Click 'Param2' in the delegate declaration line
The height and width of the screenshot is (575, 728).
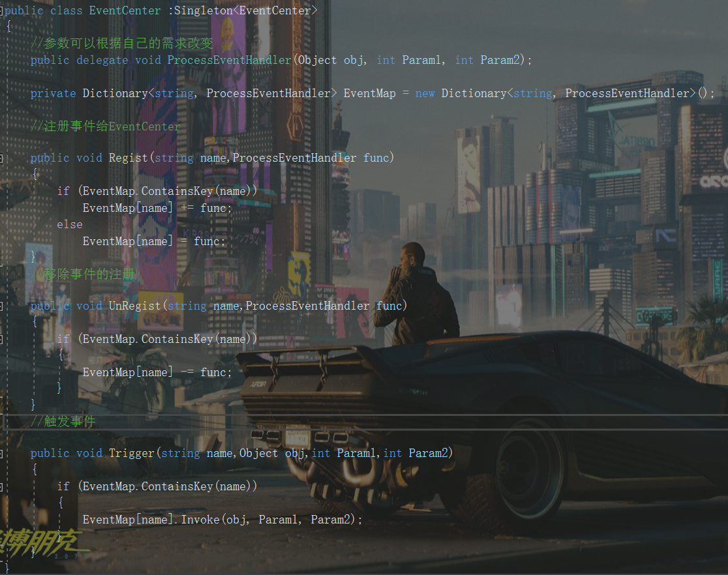[x=500, y=61]
